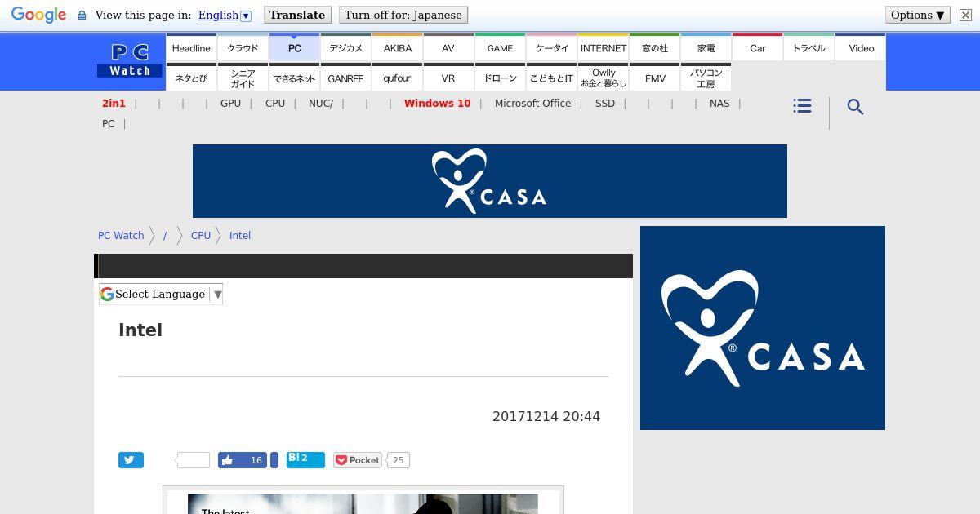Click PC Watch breadcrumb link
980x514 pixels.
click(x=121, y=235)
